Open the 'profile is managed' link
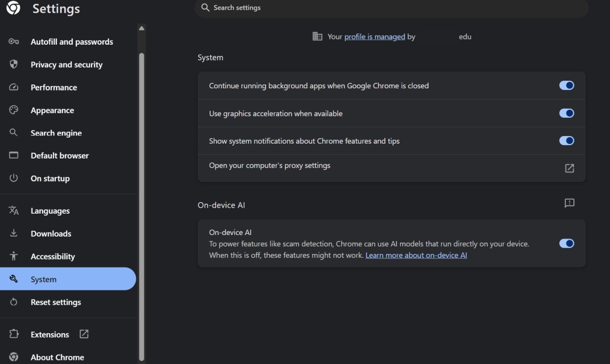The image size is (610, 364). click(375, 37)
